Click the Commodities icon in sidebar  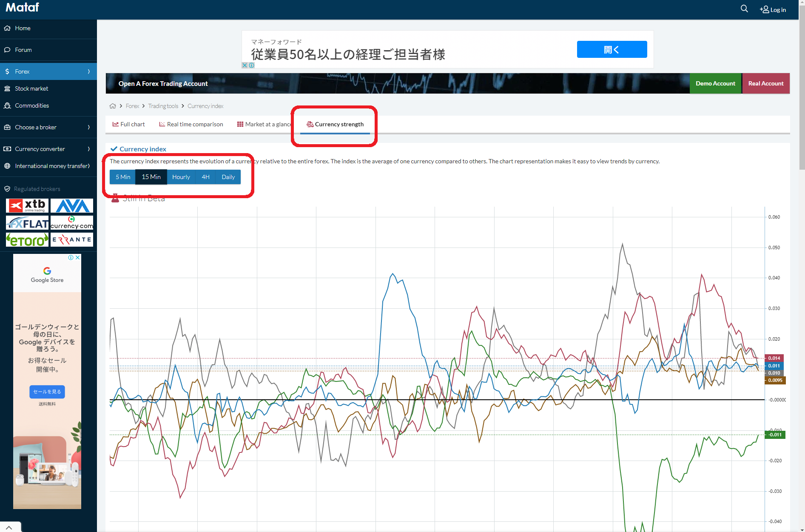[x=7, y=105]
